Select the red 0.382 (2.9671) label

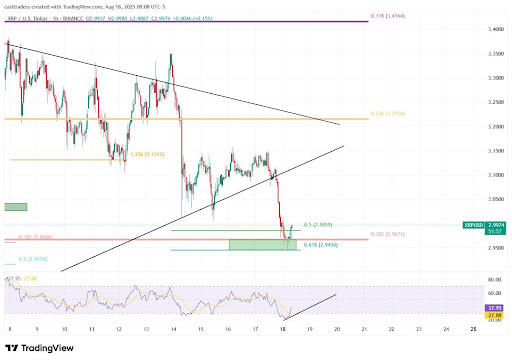[x=388, y=234]
